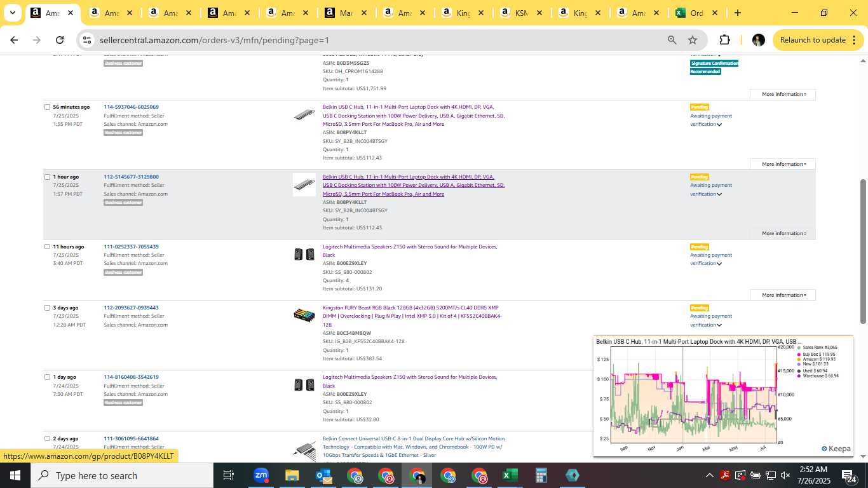This screenshot has height=488, width=868.
Task: Toggle the Buy Box series in Keepa legend
Action: [x=816, y=355]
